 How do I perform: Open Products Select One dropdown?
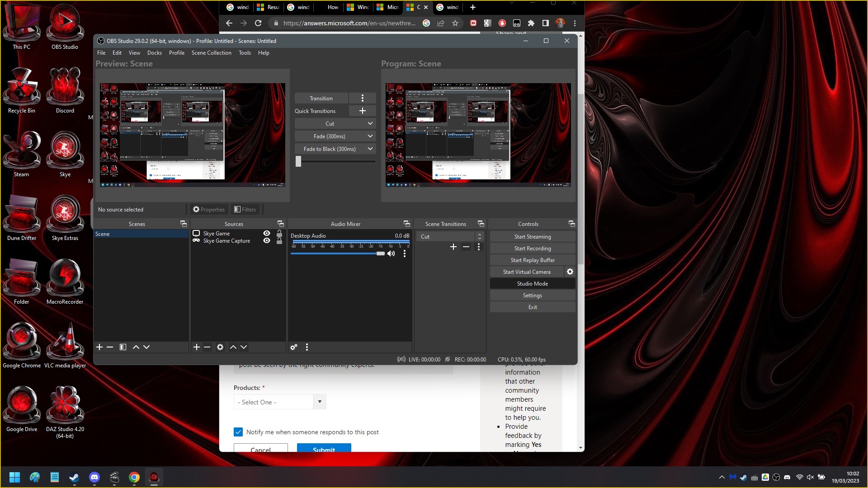tap(280, 402)
